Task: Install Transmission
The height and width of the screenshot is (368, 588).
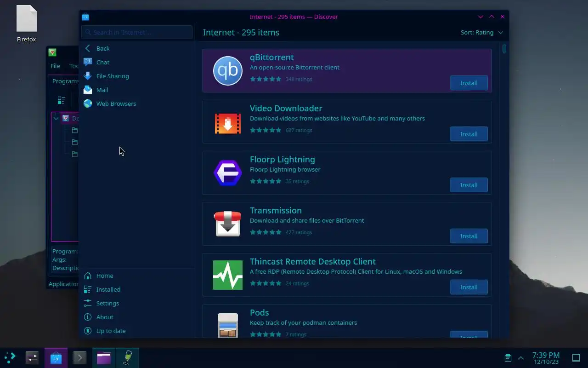Action: click(469, 236)
